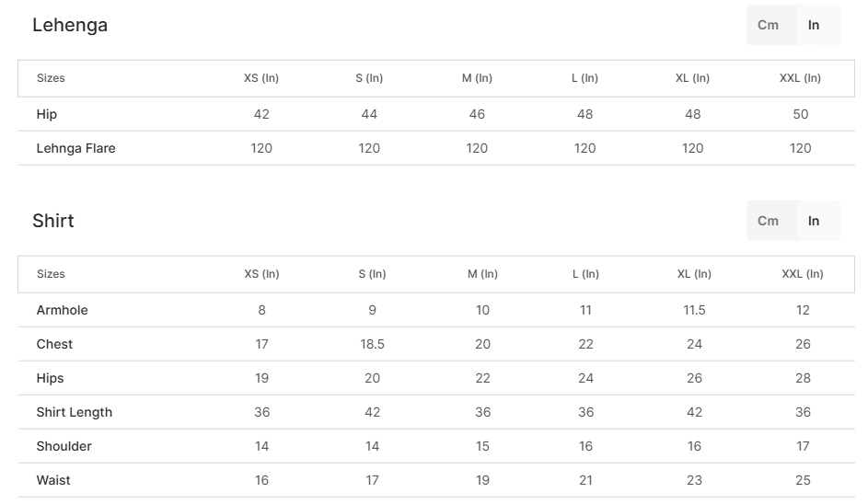Select the XS (In) column in Lehenga table

[x=261, y=78]
